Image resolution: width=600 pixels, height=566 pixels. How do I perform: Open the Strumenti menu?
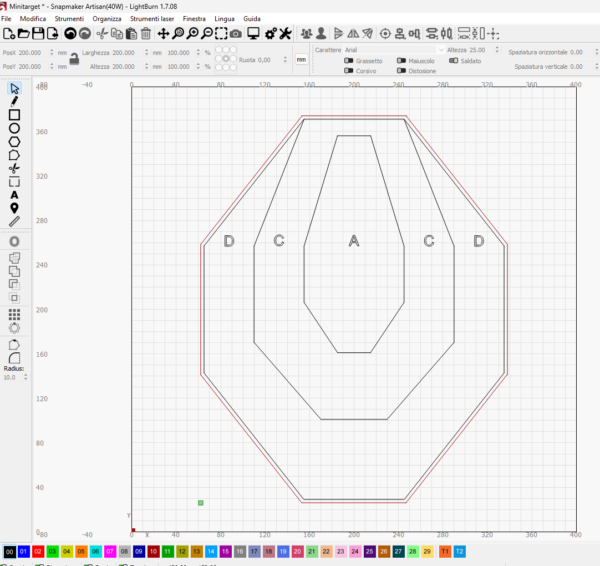coord(69,19)
